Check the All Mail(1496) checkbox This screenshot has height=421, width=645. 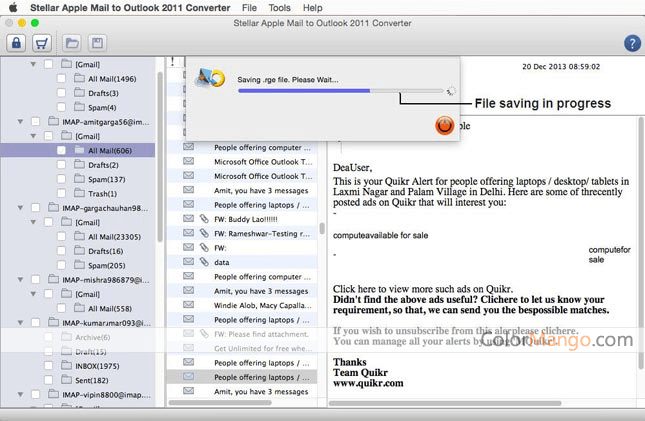[x=61, y=79]
